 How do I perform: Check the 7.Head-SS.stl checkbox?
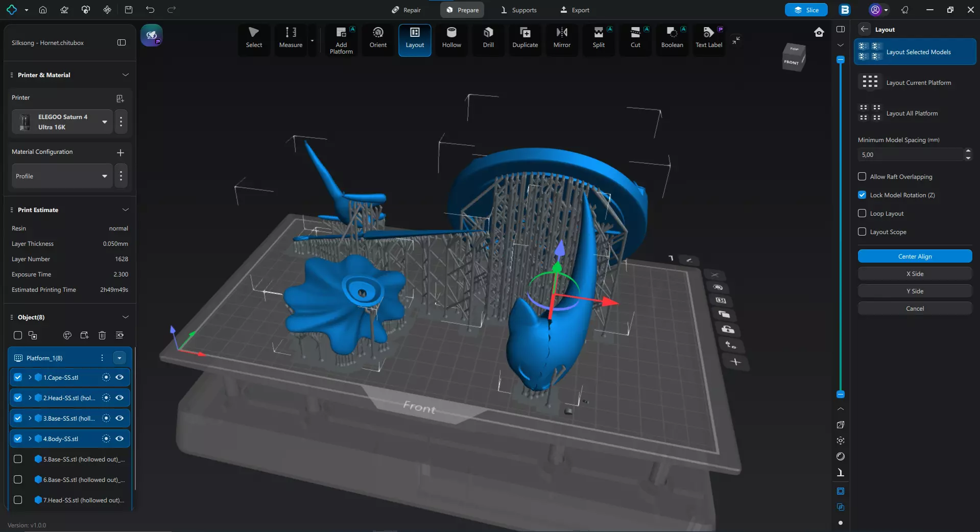(18, 500)
